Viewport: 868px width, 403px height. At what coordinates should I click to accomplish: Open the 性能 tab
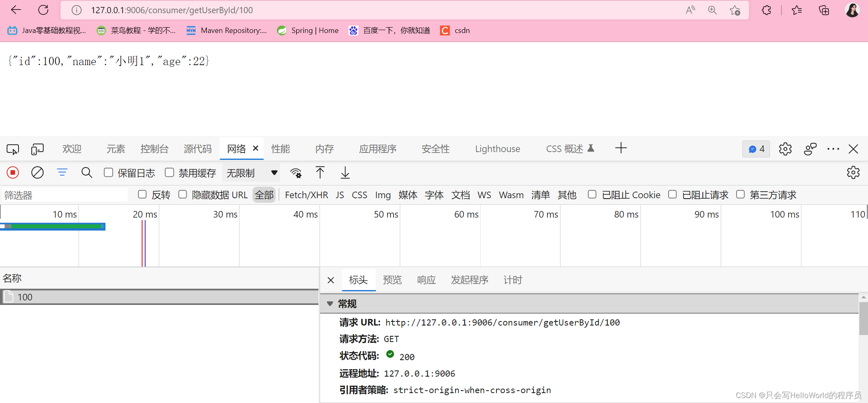coord(281,149)
